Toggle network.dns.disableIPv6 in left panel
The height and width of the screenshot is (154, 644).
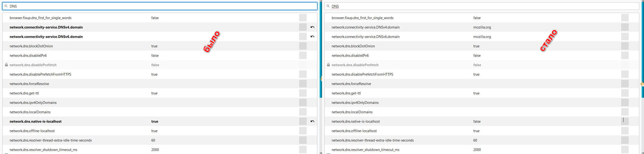303,55
